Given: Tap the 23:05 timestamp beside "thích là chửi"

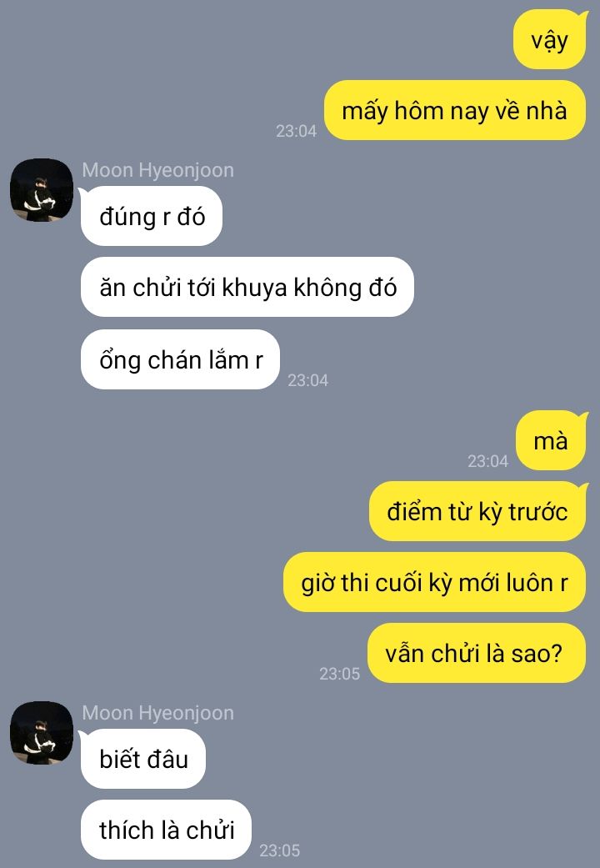Looking at the screenshot, I should point(279,850).
